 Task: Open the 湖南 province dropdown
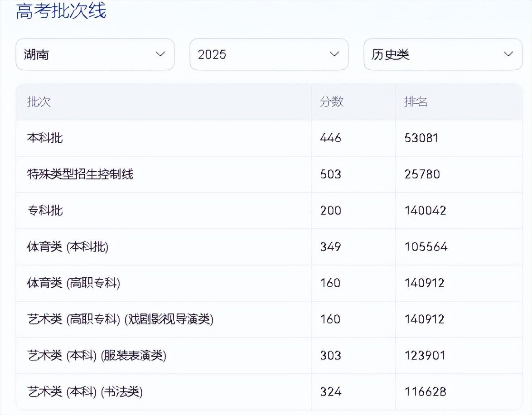95,54
